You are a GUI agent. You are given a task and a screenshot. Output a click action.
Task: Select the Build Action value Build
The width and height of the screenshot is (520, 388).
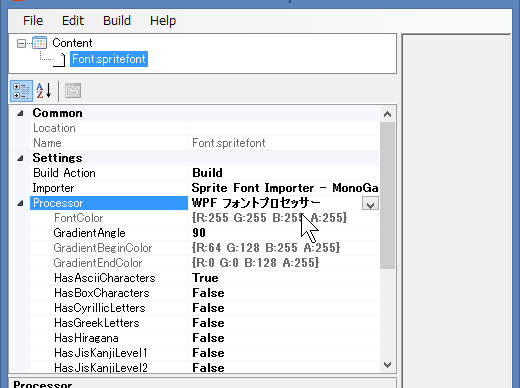tap(207, 173)
